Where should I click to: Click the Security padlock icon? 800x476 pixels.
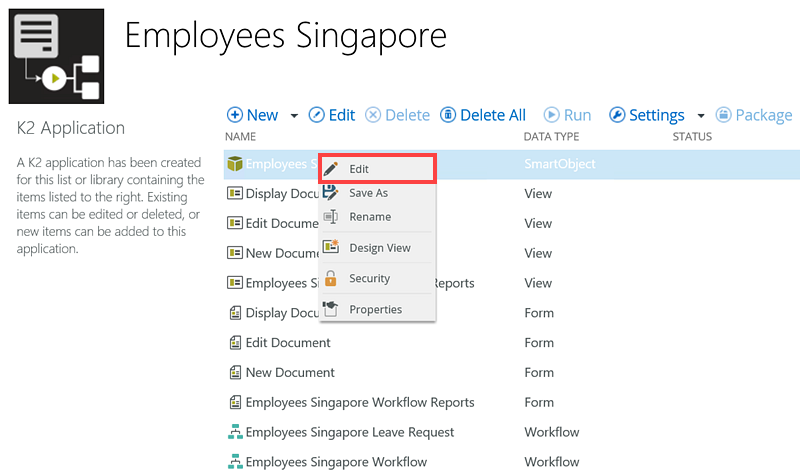click(x=331, y=278)
